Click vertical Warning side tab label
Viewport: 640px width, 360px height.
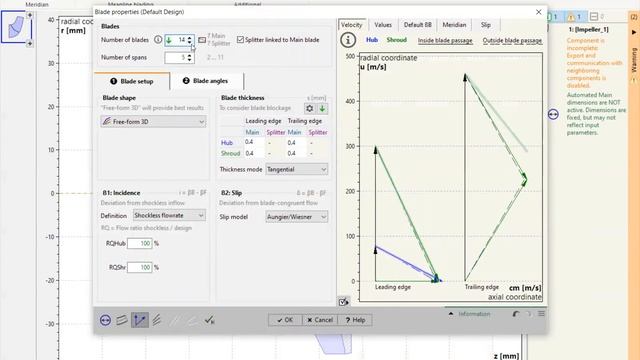[x=634, y=60]
